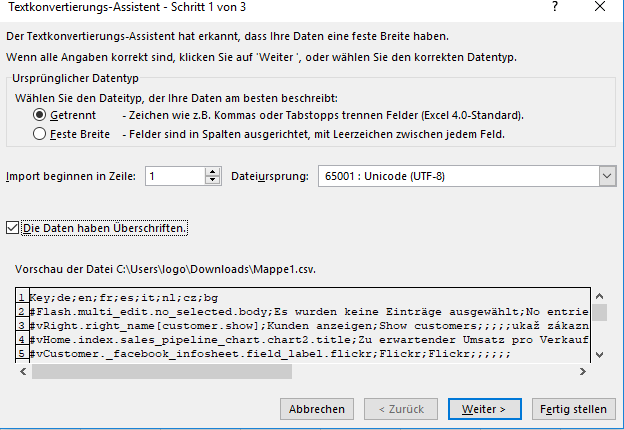This screenshot has width=624, height=430.
Task: Click the 'Import beginnen in Zeile' field
Action: point(173,176)
